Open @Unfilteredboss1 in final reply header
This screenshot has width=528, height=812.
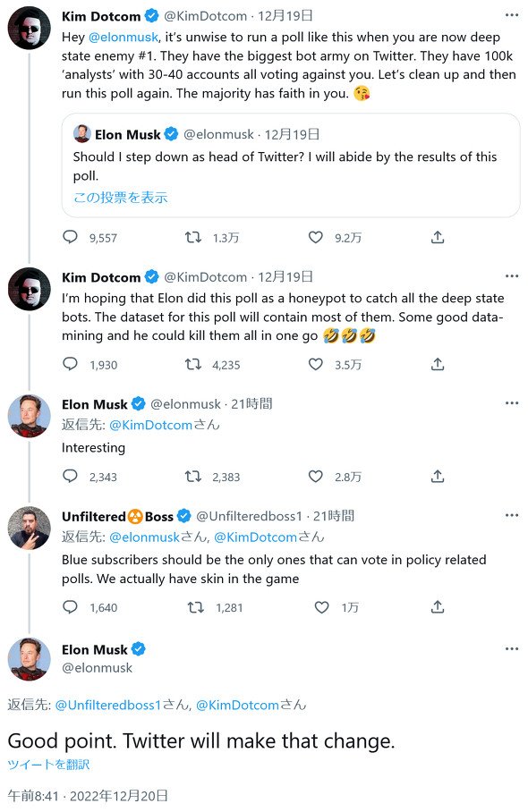[108, 705]
